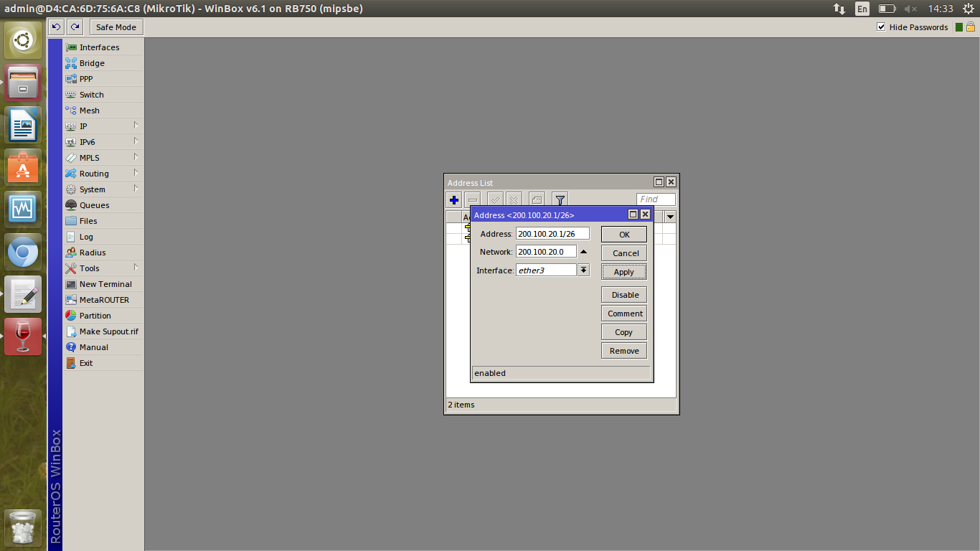Click the Disable button
Screen dimensions: 980x551
[624, 295]
